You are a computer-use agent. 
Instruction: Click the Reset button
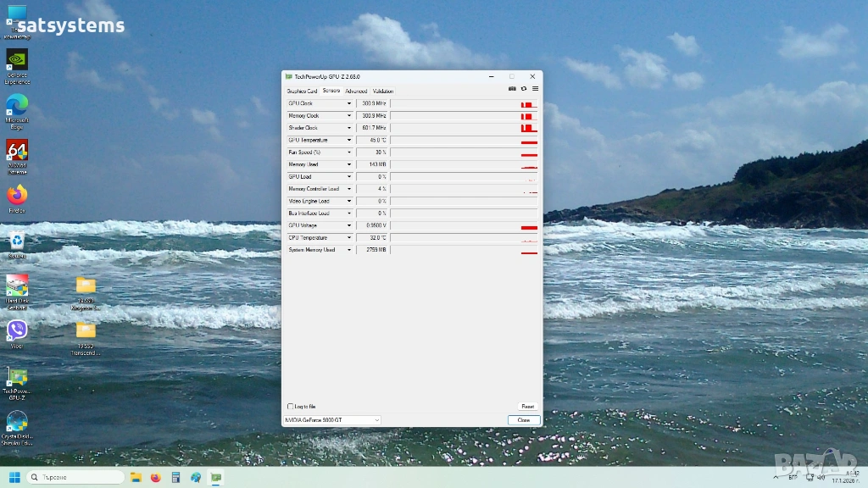point(527,407)
